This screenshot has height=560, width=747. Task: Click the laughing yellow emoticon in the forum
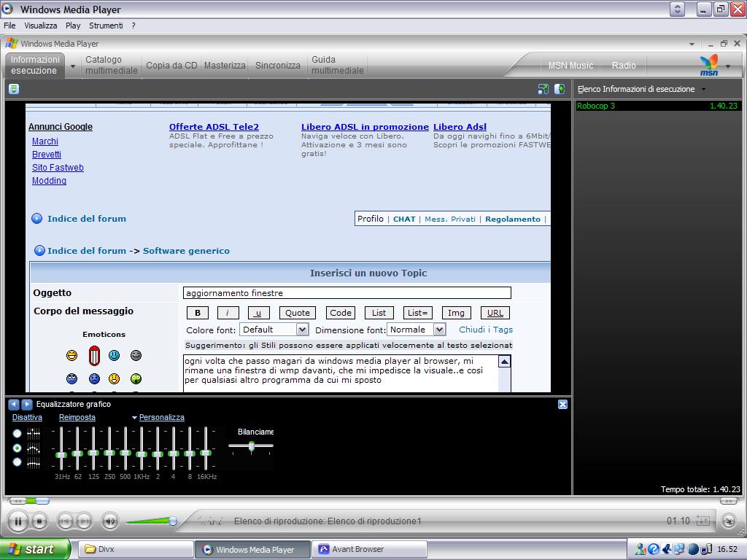point(72,355)
